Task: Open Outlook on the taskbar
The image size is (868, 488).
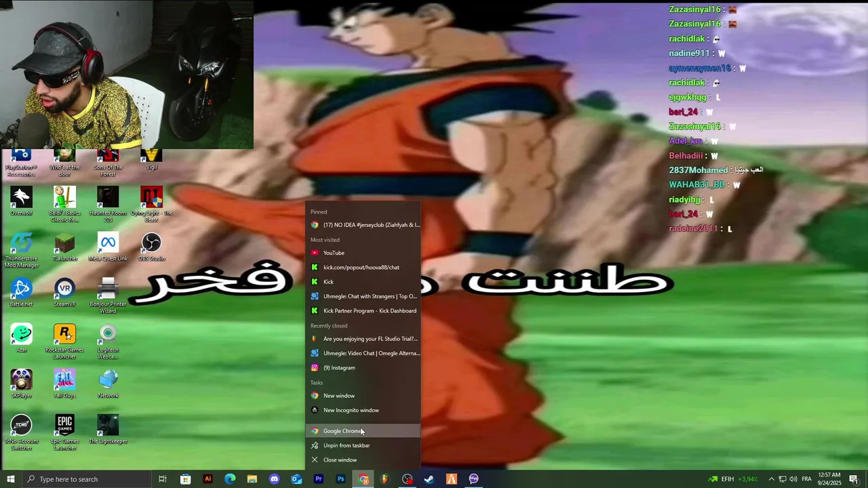Action: click(296, 479)
